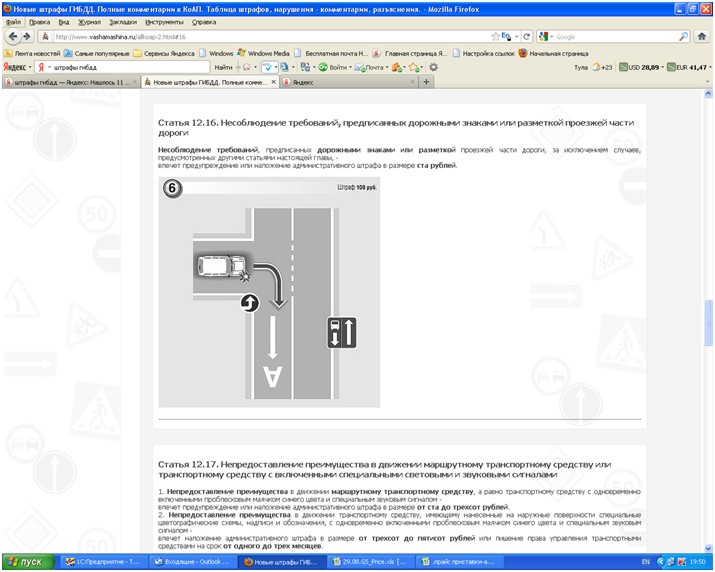
Task: Open the Правка menu
Action: point(39,22)
